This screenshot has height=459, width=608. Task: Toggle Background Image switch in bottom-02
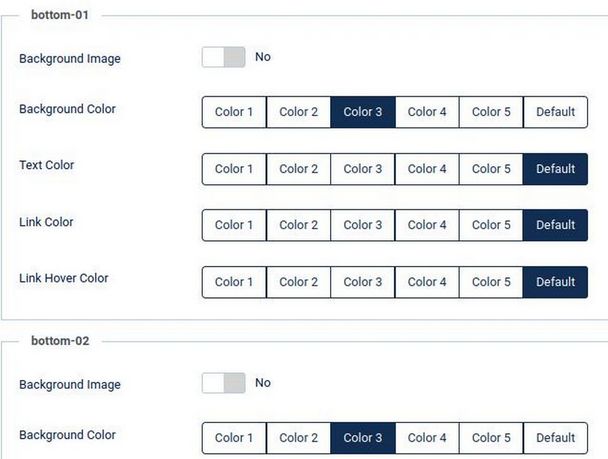coord(223,383)
